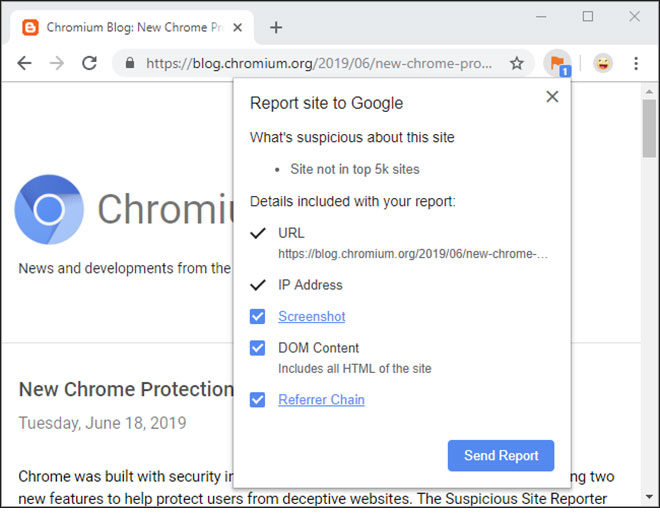Open the Screenshot link
The image size is (660, 516).
(x=311, y=317)
